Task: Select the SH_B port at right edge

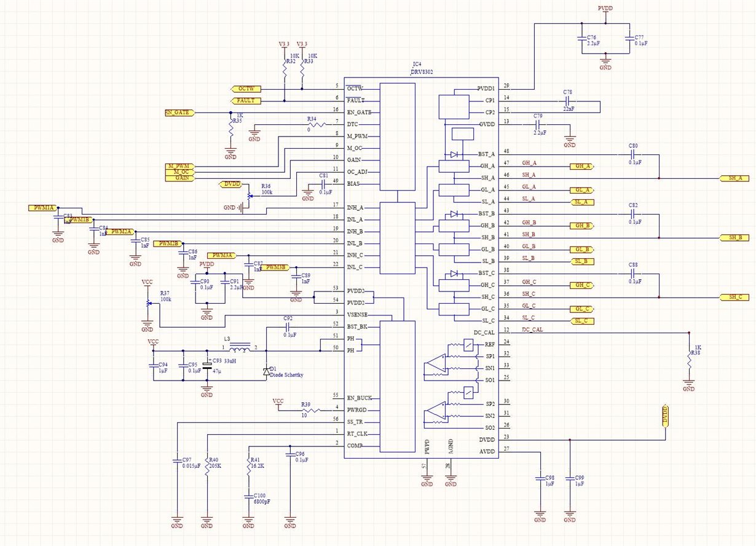Action: (x=734, y=237)
